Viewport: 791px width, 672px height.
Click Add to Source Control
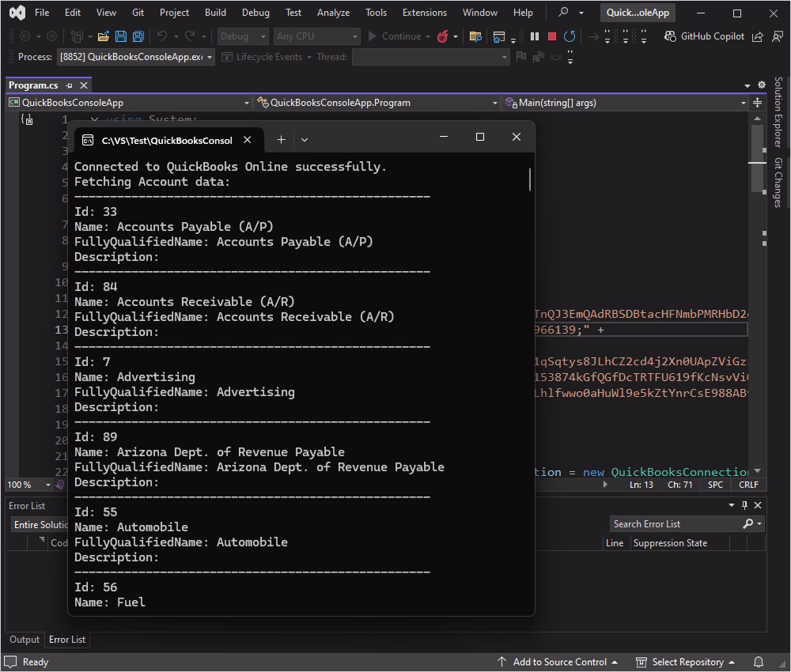(x=558, y=662)
